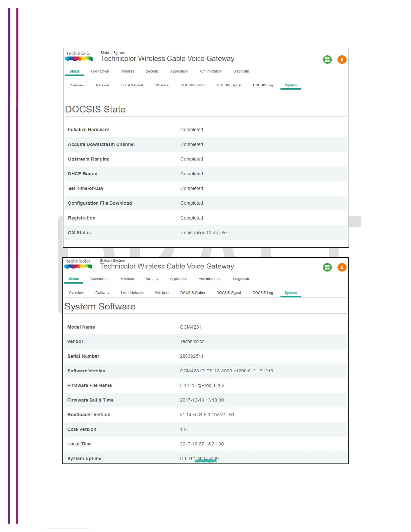
Task: Click the "DOCSIS State" heading
Action: (x=95, y=109)
